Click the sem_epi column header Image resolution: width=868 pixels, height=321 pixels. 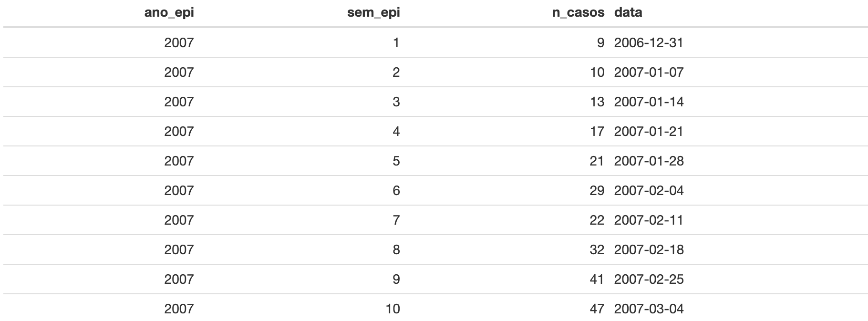click(373, 13)
